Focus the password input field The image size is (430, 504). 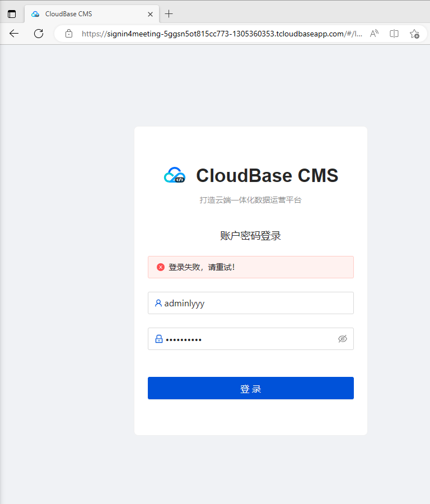click(251, 339)
